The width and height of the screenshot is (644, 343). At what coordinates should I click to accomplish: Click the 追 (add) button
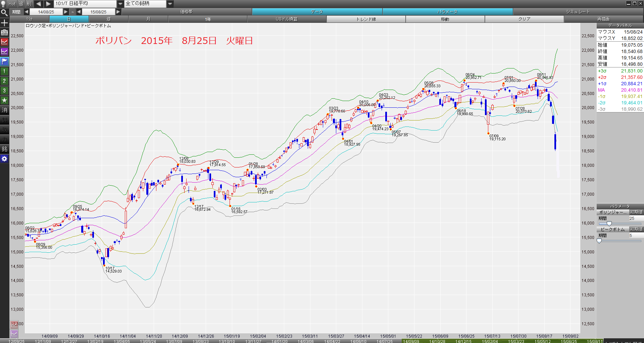21,4
